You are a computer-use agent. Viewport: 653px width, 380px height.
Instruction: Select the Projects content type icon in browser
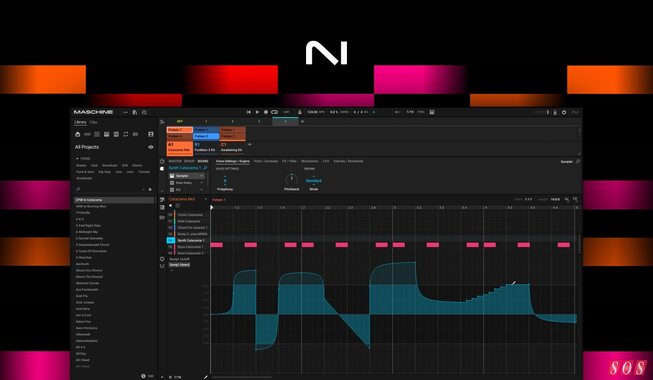click(x=77, y=134)
